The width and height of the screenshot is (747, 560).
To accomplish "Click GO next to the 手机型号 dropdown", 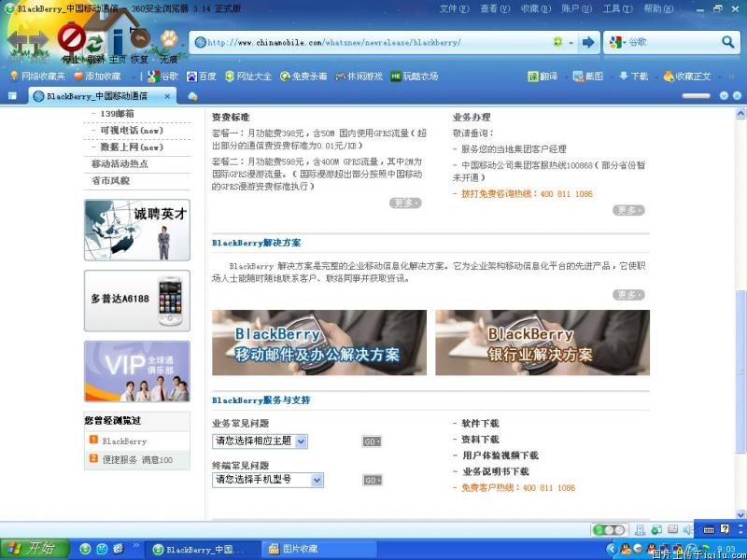I will tap(372, 480).
